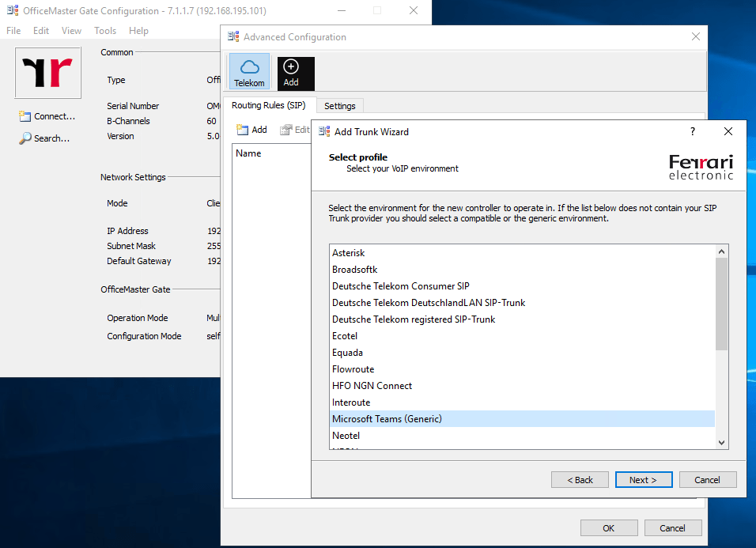
Task: Click Next in Add Trunk Wizard
Action: pos(644,479)
